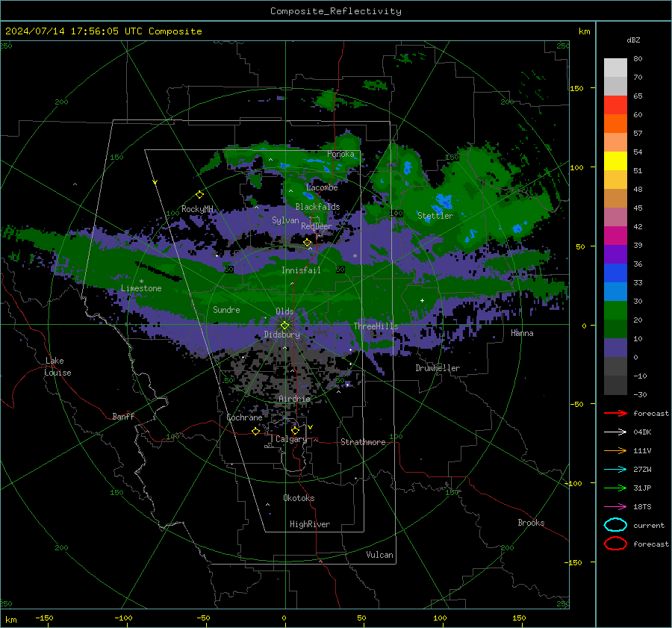Click the Banff label
This screenshot has height=628, width=672.
click(x=123, y=416)
